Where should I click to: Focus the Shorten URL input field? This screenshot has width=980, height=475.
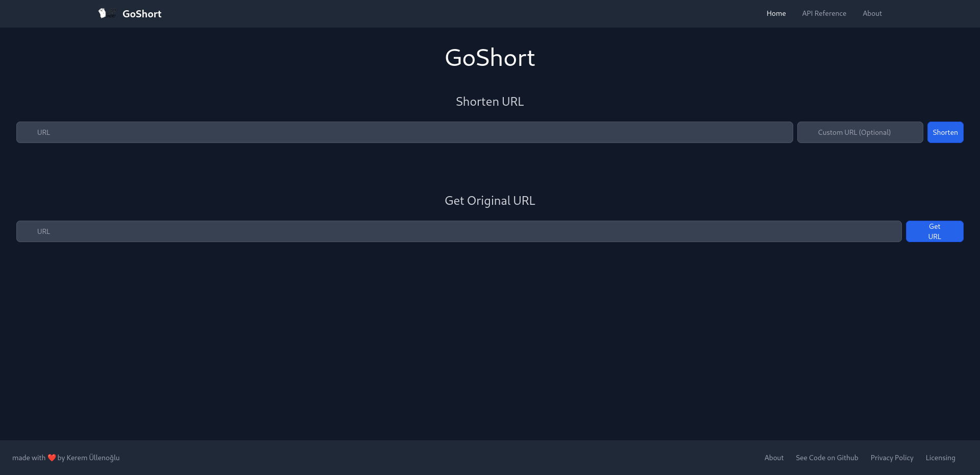click(404, 132)
